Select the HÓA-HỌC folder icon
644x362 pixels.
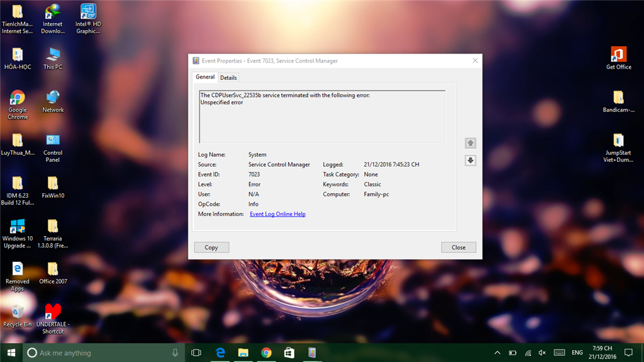17,59
